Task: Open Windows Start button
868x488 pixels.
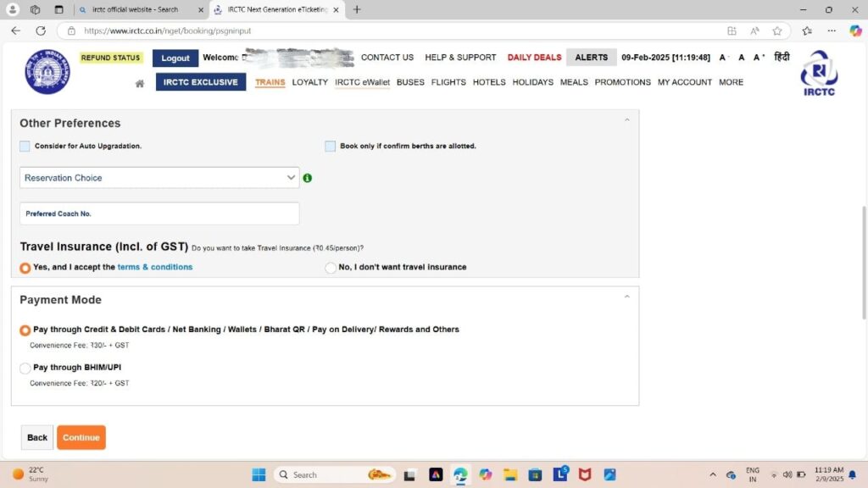Action: (259, 474)
